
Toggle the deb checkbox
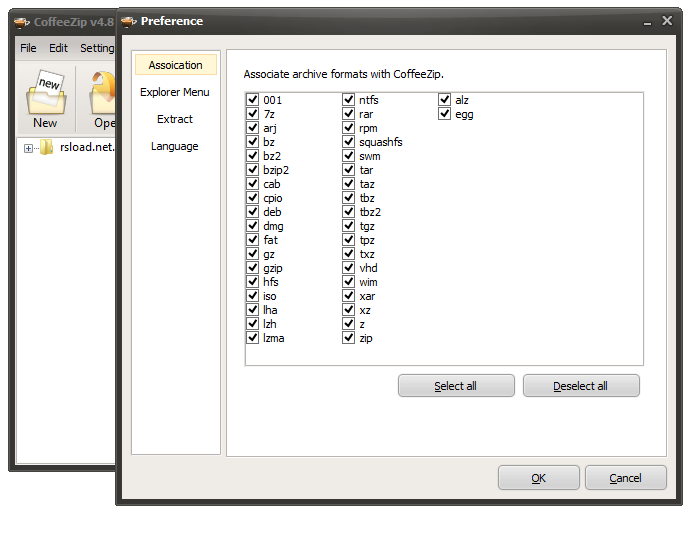[x=253, y=211]
